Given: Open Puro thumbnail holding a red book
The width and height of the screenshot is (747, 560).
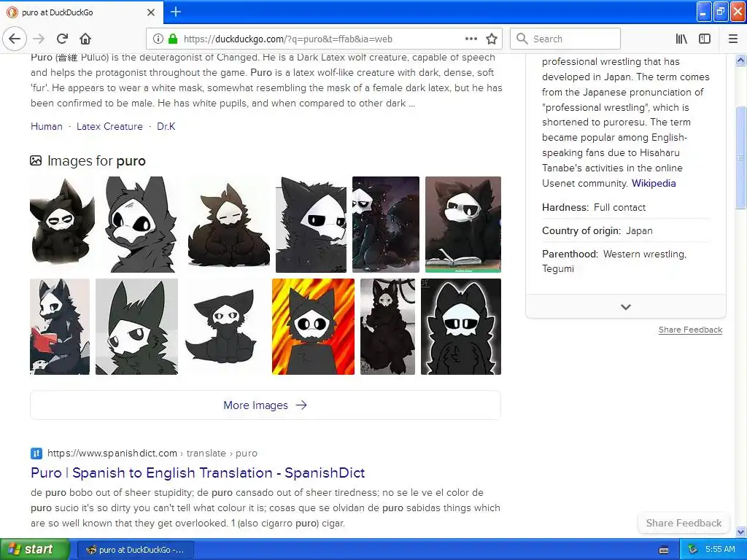Looking at the screenshot, I should 60,327.
